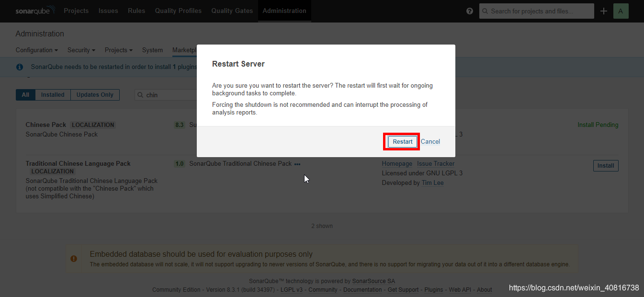
Task: Open the Issue Tracker link
Action: 436,164
